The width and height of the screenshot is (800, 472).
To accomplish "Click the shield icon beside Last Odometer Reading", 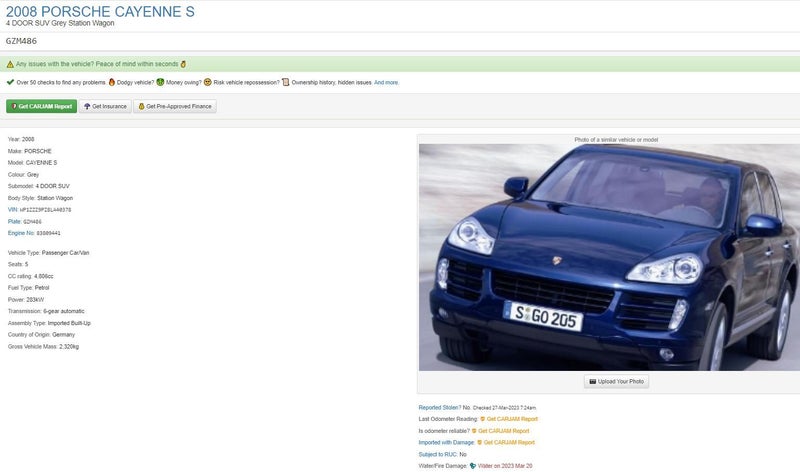I will point(483,419).
